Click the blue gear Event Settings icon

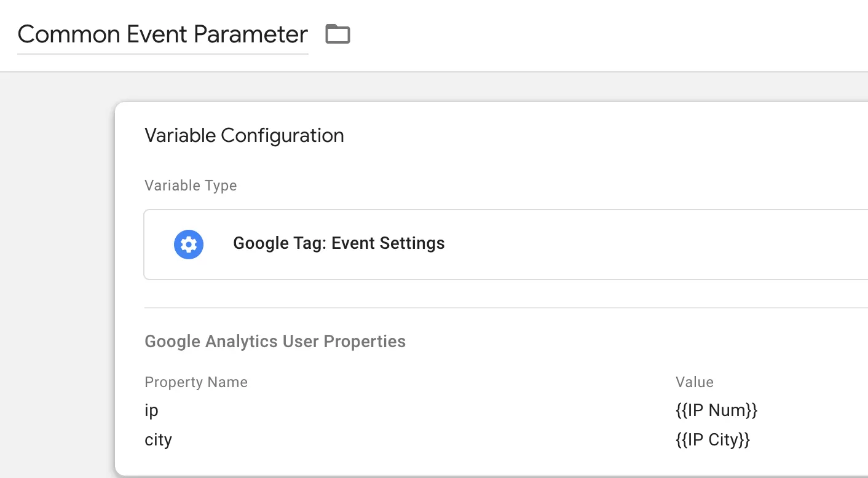tap(189, 244)
